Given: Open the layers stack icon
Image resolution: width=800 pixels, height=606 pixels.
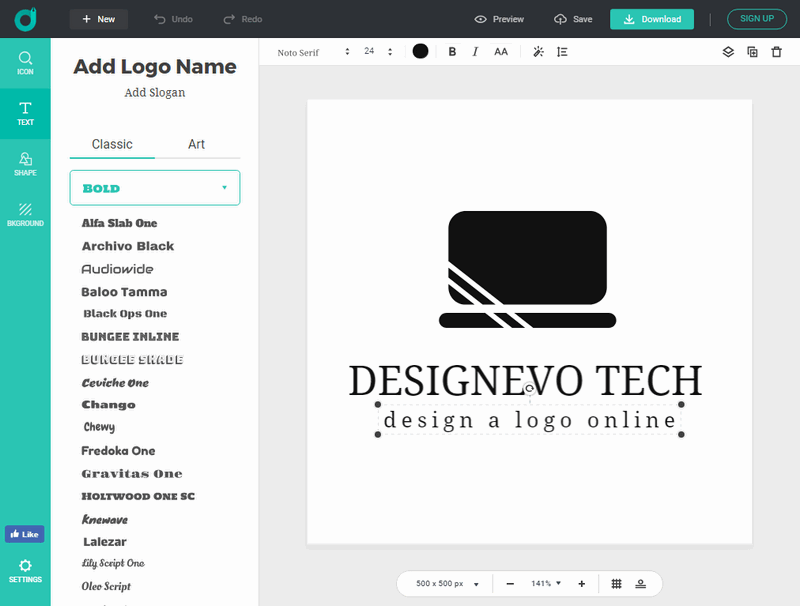Looking at the screenshot, I should click(728, 51).
